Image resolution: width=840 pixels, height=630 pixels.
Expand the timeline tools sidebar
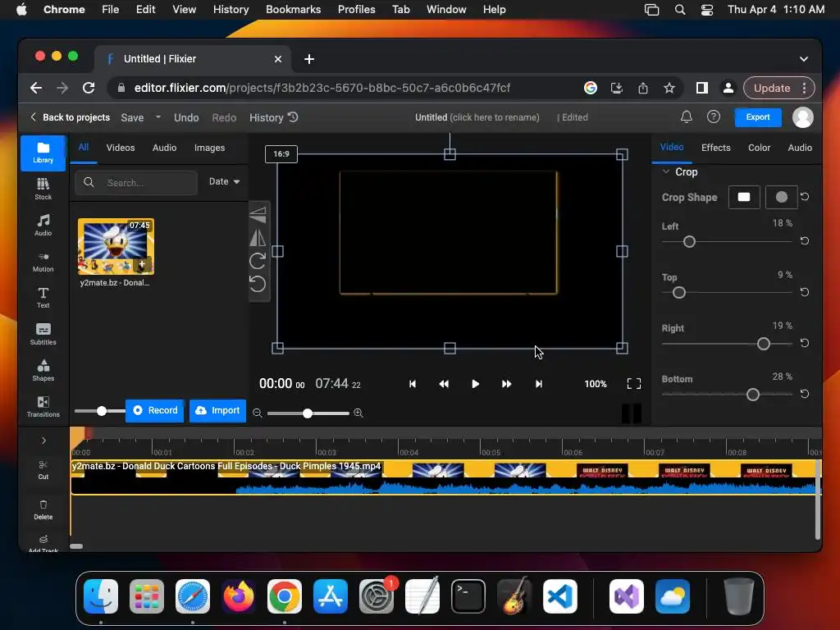coord(43,441)
